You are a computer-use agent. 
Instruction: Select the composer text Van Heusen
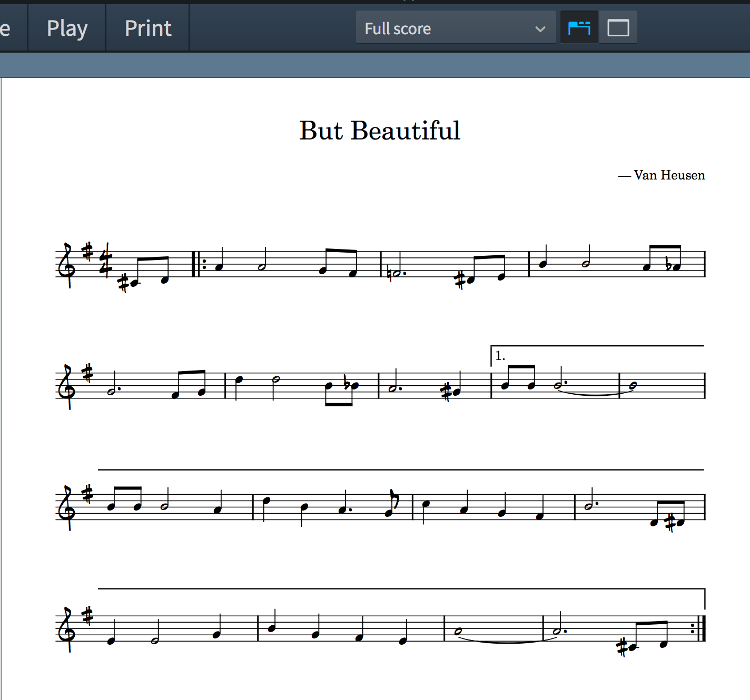669,175
